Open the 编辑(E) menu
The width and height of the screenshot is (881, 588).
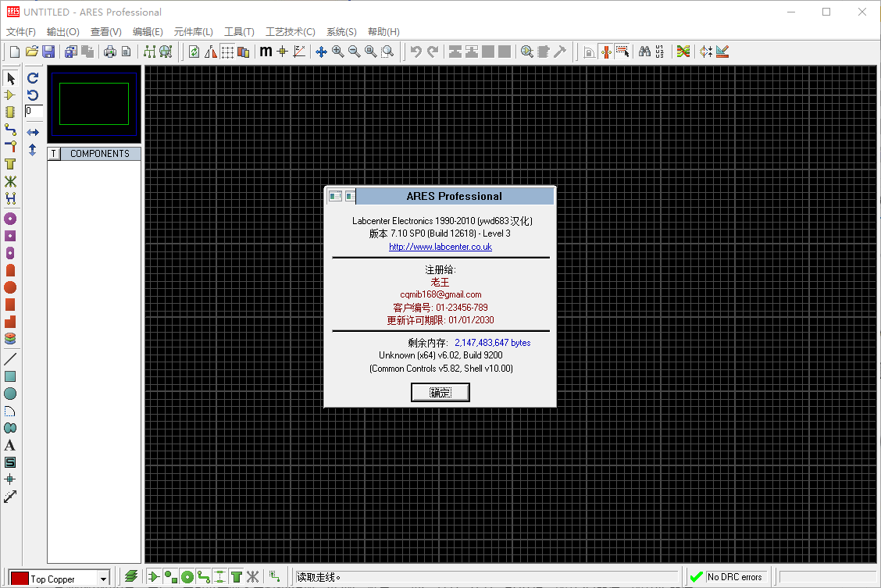148,32
